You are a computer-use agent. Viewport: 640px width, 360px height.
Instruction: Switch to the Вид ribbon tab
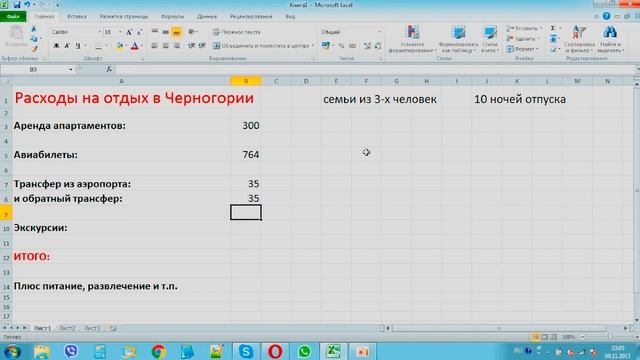point(290,17)
